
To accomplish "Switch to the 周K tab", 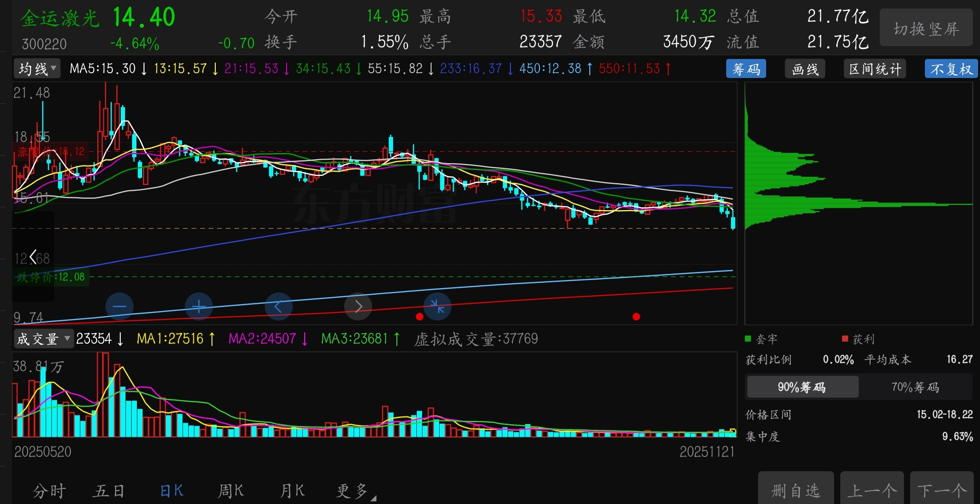I will (231, 491).
